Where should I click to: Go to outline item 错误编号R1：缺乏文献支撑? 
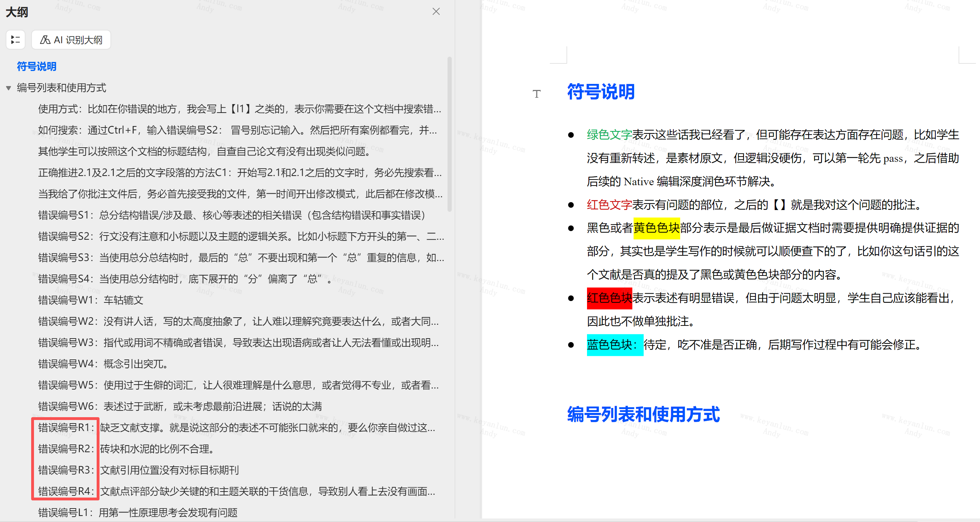(x=237, y=428)
